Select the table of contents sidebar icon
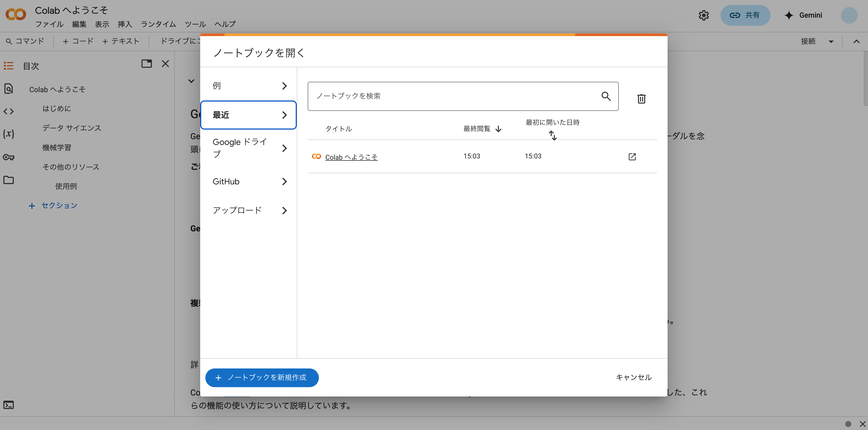Image resolution: width=868 pixels, height=430 pixels. [8, 66]
